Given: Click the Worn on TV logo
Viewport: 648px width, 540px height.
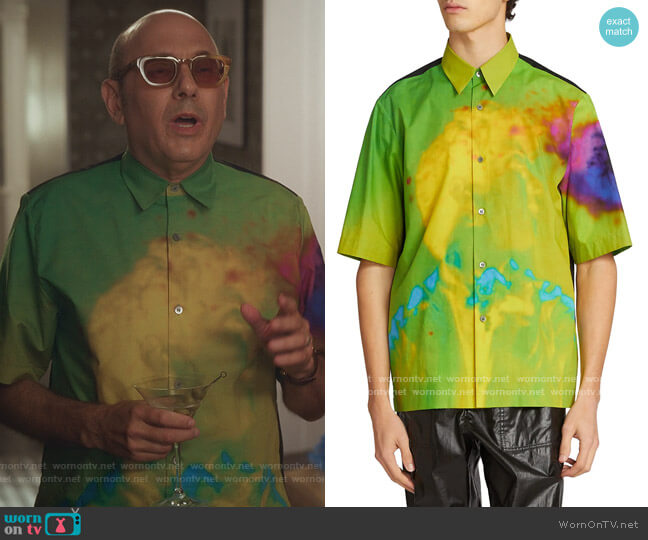Looking at the screenshot, I should [42, 523].
